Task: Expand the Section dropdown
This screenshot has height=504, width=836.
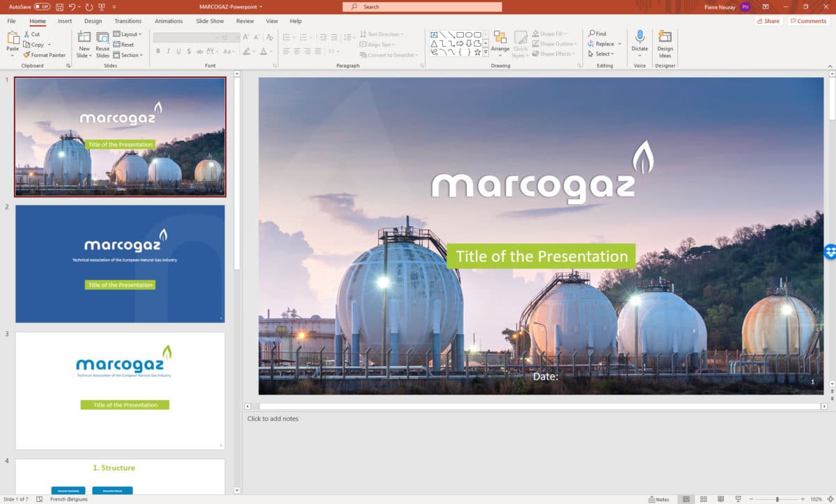Action: 127,55
